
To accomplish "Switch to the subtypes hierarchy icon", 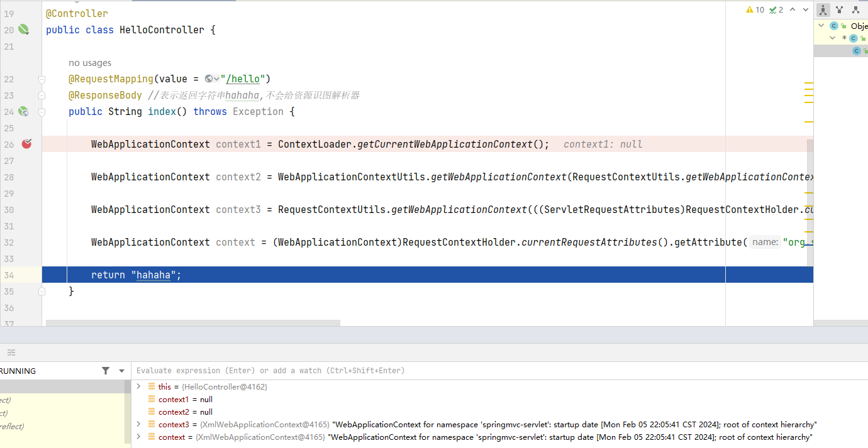I will click(855, 9).
